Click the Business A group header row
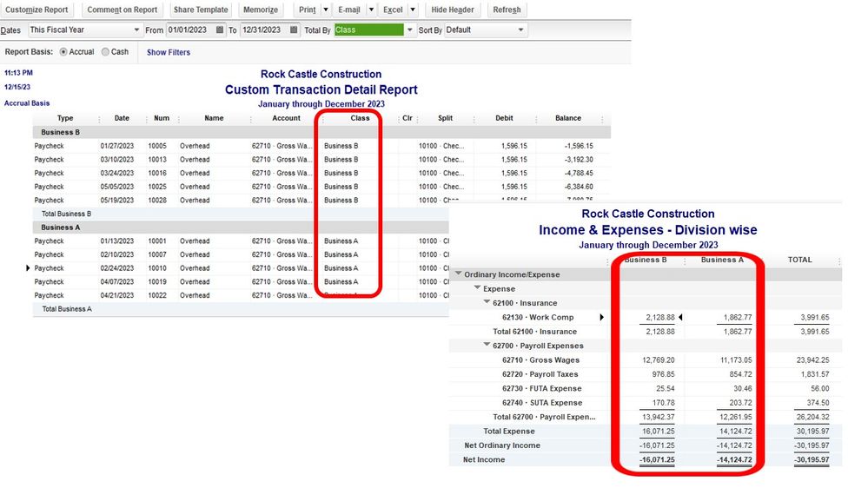The height and width of the screenshot is (488, 868). pos(242,228)
